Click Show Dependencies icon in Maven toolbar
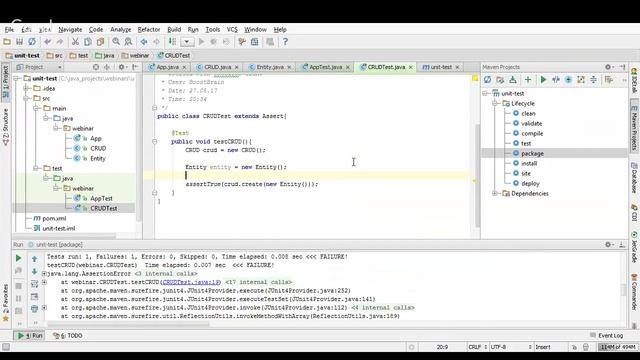This screenshot has width=640, height=360. (x=581, y=80)
